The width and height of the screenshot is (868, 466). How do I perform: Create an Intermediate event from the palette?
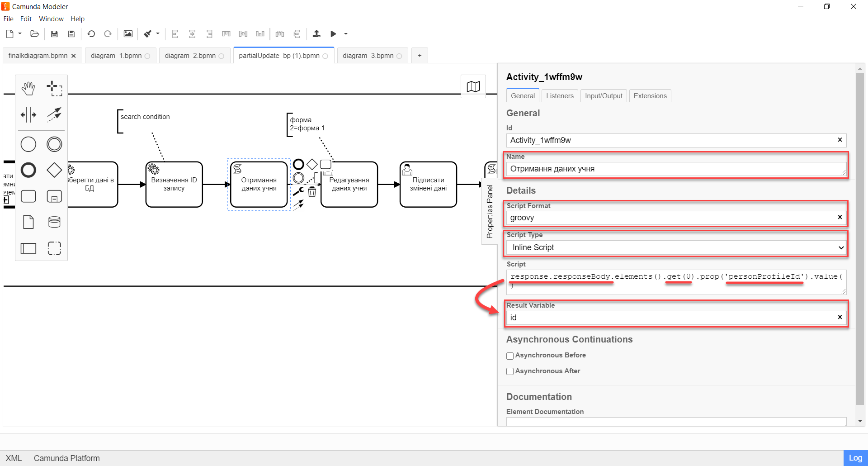coord(54,144)
